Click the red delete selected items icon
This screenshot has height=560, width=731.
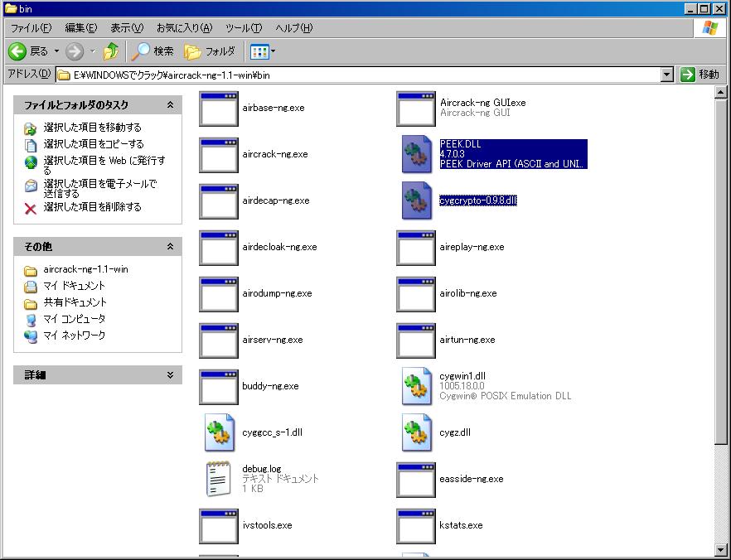click(31, 208)
